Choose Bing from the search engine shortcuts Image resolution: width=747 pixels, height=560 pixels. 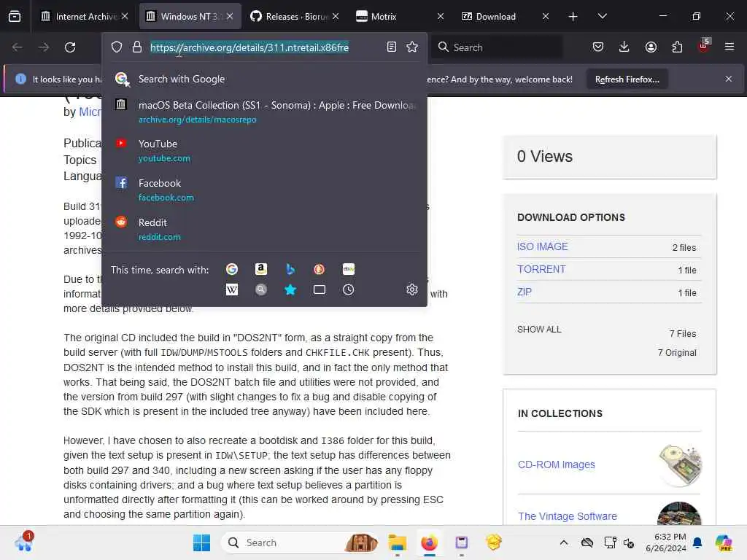290,270
